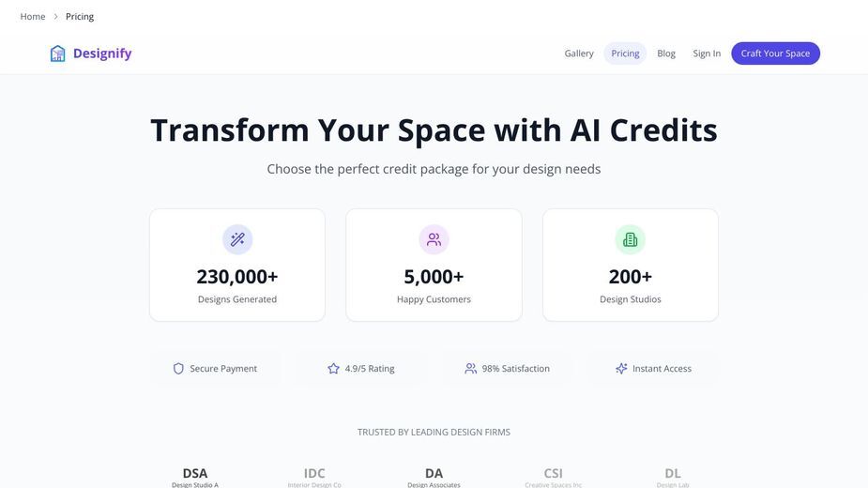Click the Designify house logo icon
Image resolution: width=868 pixels, height=488 pixels.
(x=57, y=53)
